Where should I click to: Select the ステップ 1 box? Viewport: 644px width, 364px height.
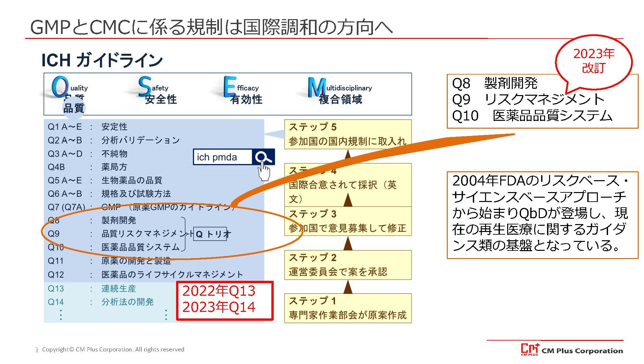tap(348, 308)
